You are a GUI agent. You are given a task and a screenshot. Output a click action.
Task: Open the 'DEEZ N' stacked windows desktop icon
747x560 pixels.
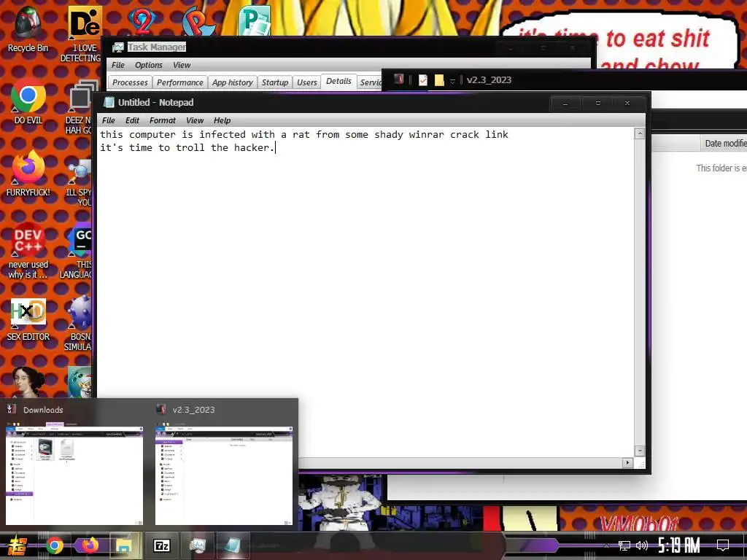80,106
